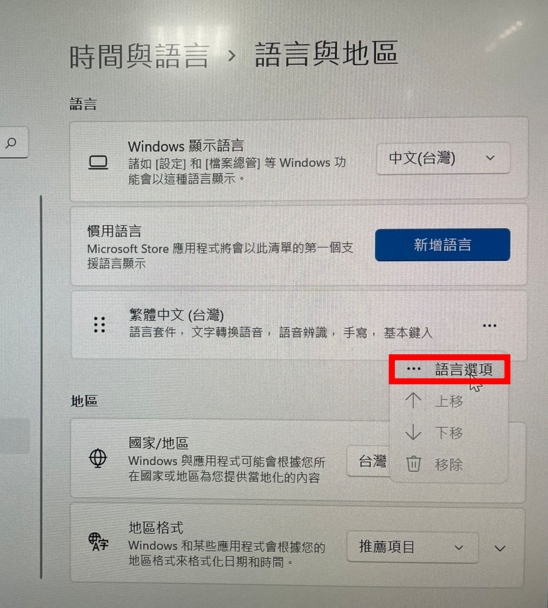Open the 推薦項目 regional format dropdown
The height and width of the screenshot is (608, 548).
(412, 547)
